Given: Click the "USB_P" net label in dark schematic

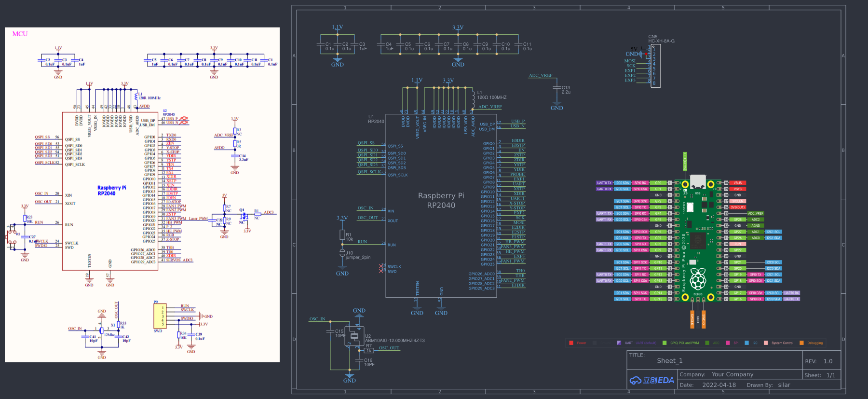Looking at the screenshot, I should tap(518, 121).
